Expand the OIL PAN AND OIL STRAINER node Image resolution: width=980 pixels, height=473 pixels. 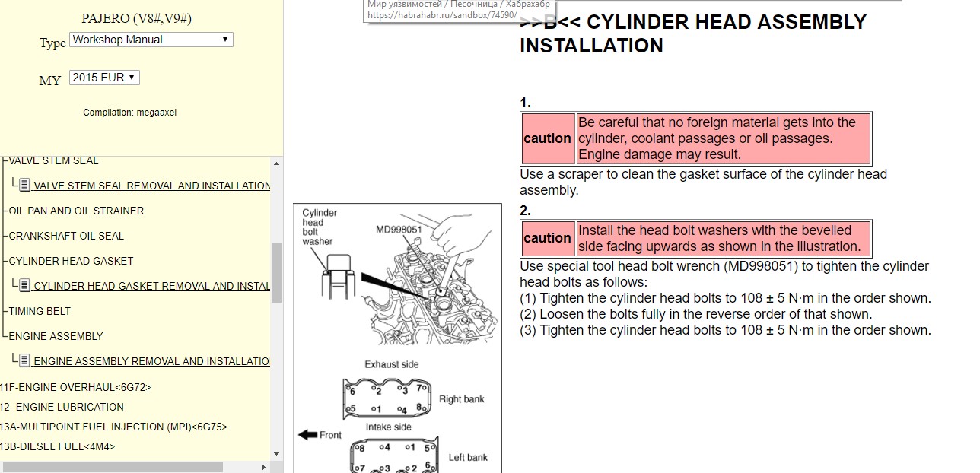(76, 211)
